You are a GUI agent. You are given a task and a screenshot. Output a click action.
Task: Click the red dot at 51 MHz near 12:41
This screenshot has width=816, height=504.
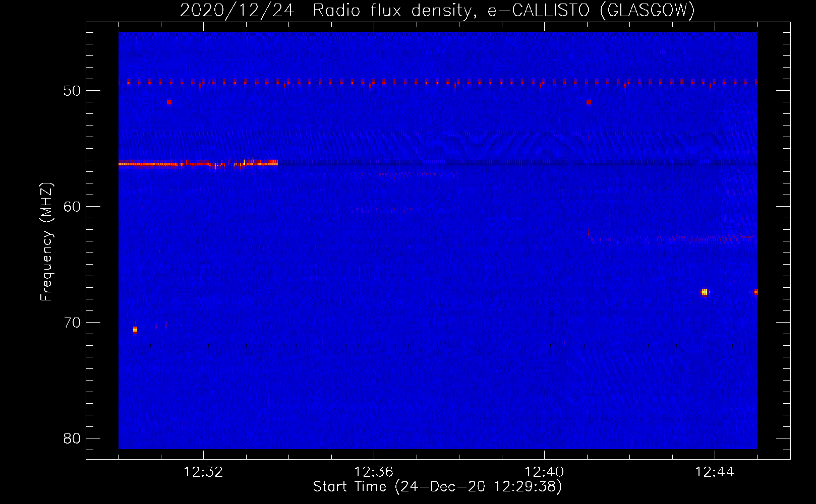(589, 102)
